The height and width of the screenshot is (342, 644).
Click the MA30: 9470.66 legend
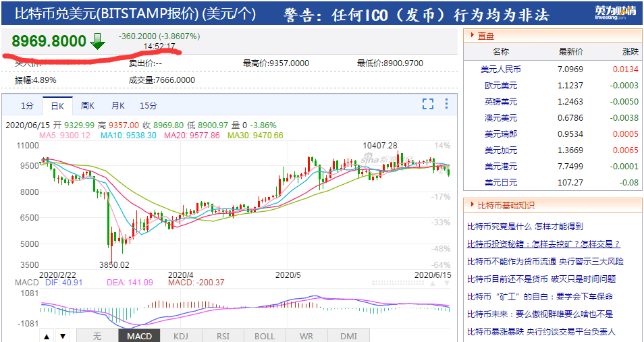click(x=255, y=135)
